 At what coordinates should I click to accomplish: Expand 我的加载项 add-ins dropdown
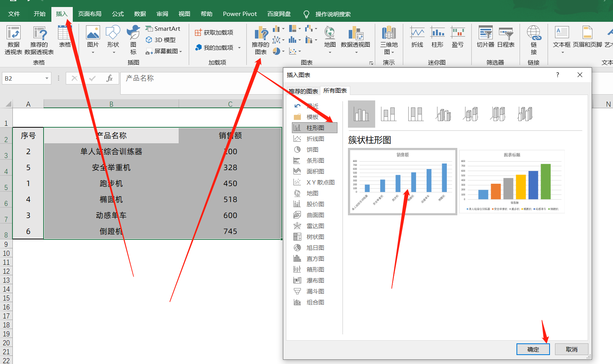point(239,47)
